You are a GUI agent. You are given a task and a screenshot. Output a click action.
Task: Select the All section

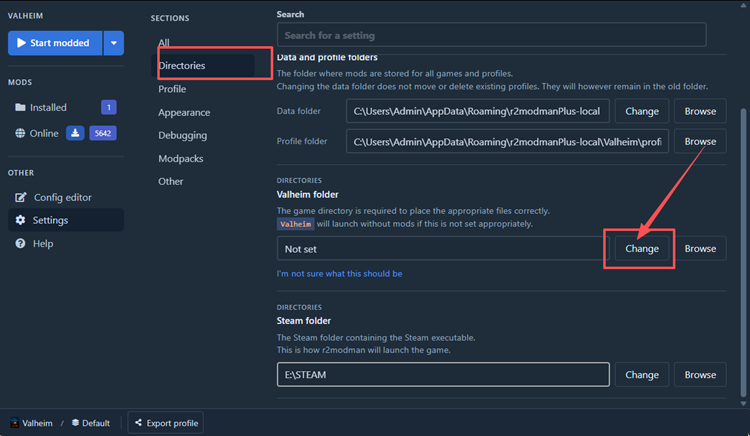tap(164, 43)
